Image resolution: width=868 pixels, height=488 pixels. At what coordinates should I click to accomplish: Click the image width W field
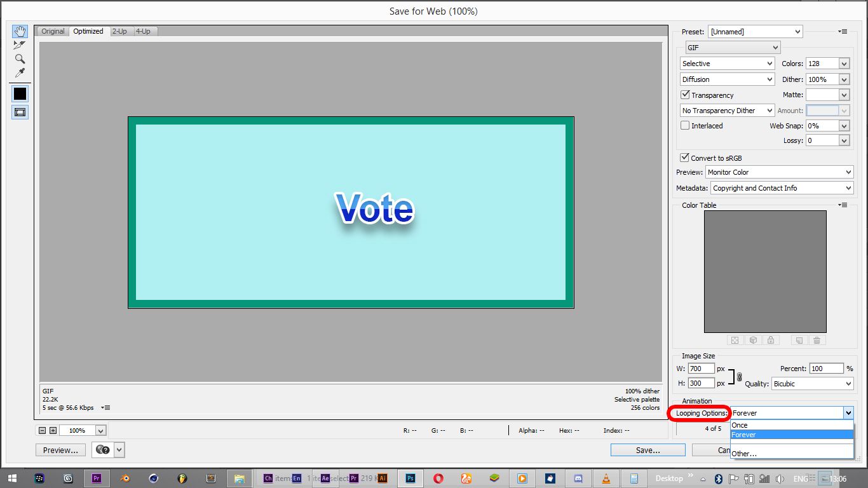click(x=701, y=369)
